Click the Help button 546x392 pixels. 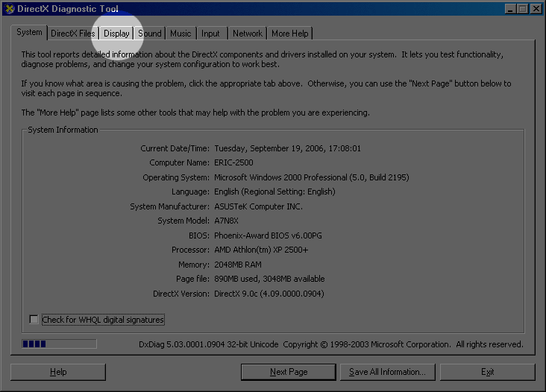point(58,372)
